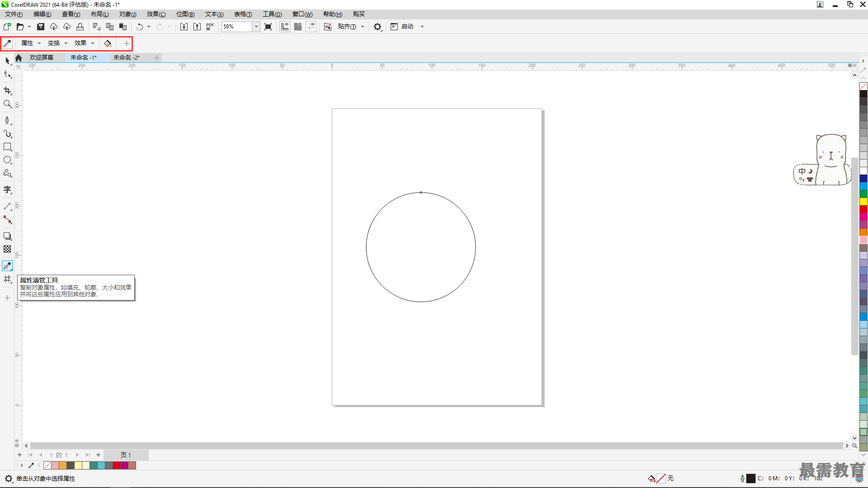Viewport: 868px width, 488px height.
Task: Toggle the Show rulers button
Action: pos(285,27)
